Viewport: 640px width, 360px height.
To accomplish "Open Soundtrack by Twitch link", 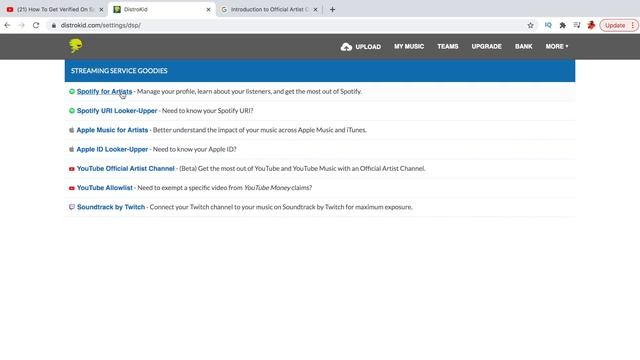I will [111, 207].
